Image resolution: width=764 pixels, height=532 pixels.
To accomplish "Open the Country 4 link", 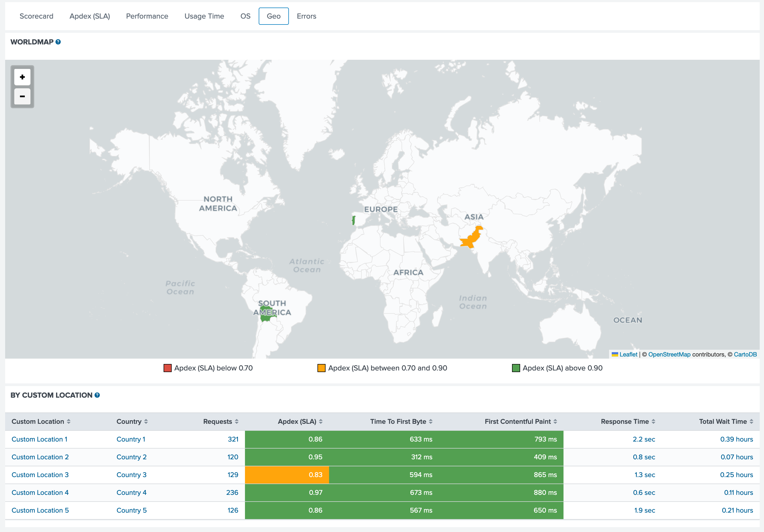I will tap(132, 492).
